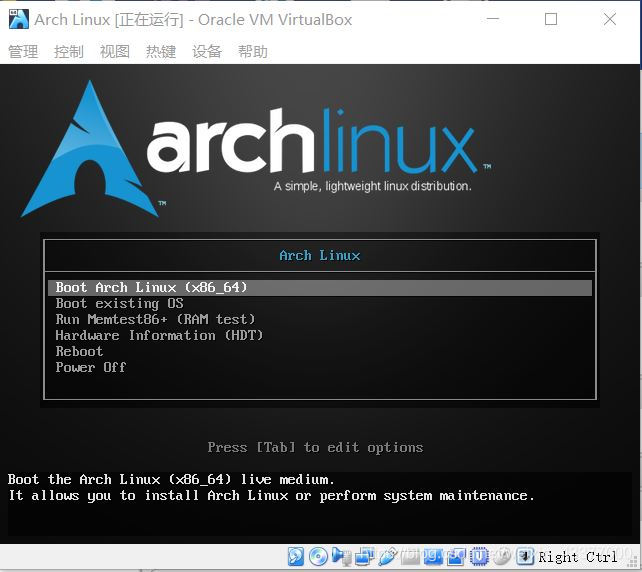This screenshot has width=642, height=572.
Task: Open the 管理 menu
Action: (x=23, y=52)
